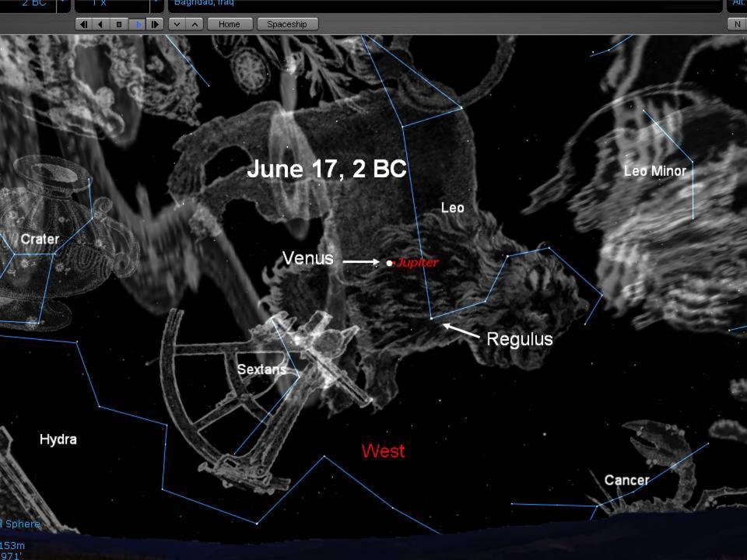747x560 pixels.
Task: Select the Cancer constellation label
Action: [x=626, y=480]
